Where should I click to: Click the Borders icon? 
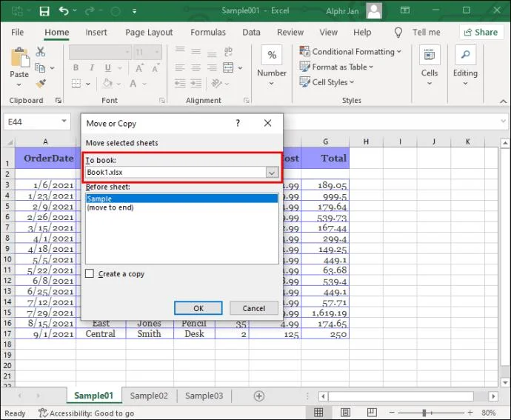(x=76, y=84)
